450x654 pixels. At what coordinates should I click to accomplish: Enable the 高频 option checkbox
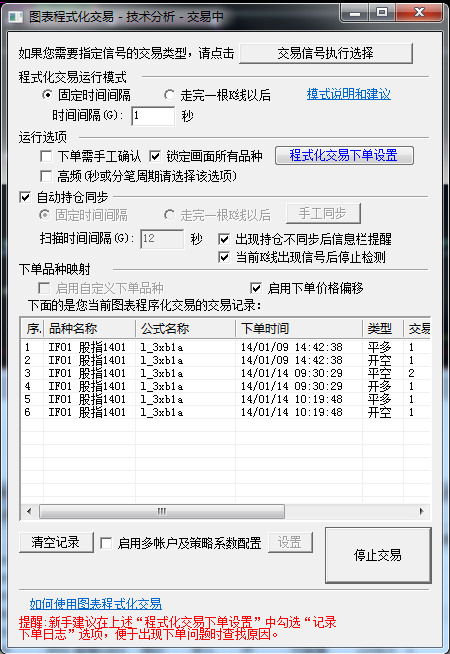coord(46,176)
